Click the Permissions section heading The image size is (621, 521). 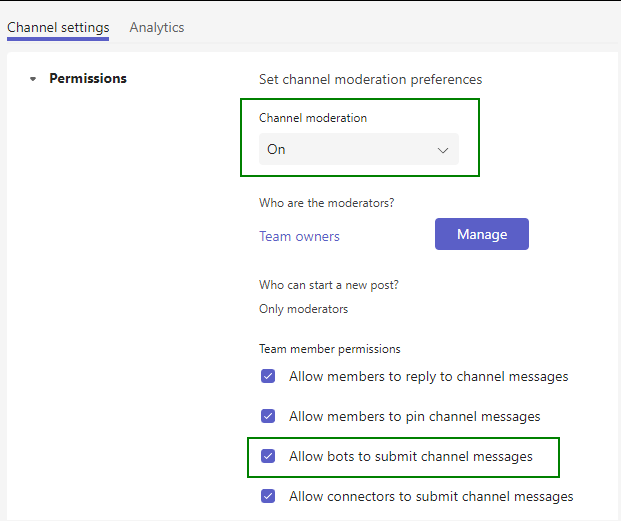point(88,78)
